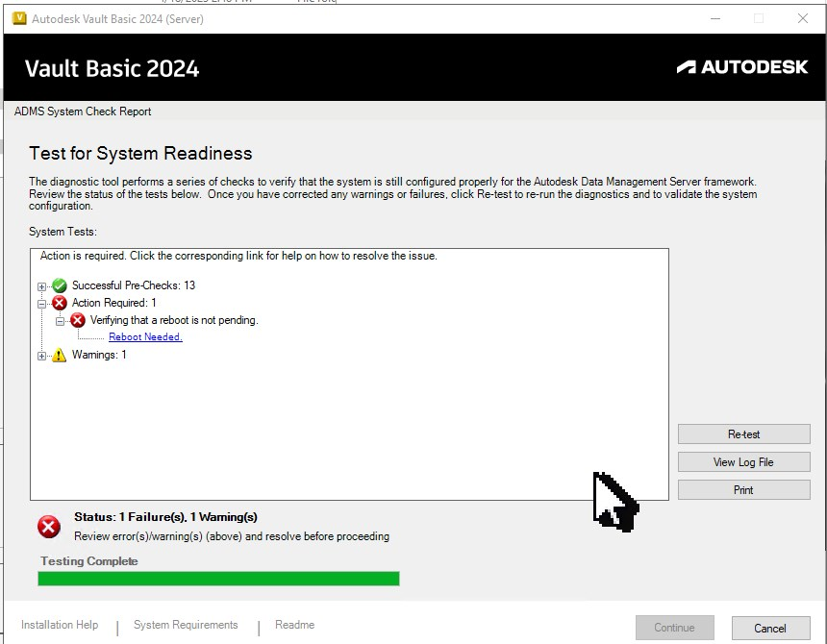The width and height of the screenshot is (827, 644).
Task: Click the Continue button
Action: click(x=674, y=628)
